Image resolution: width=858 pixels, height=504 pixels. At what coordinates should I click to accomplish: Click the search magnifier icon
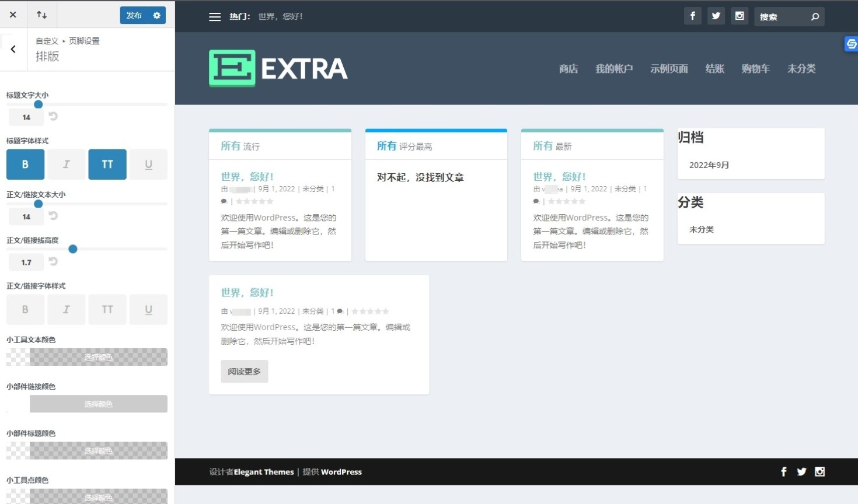(x=815, y=16)
